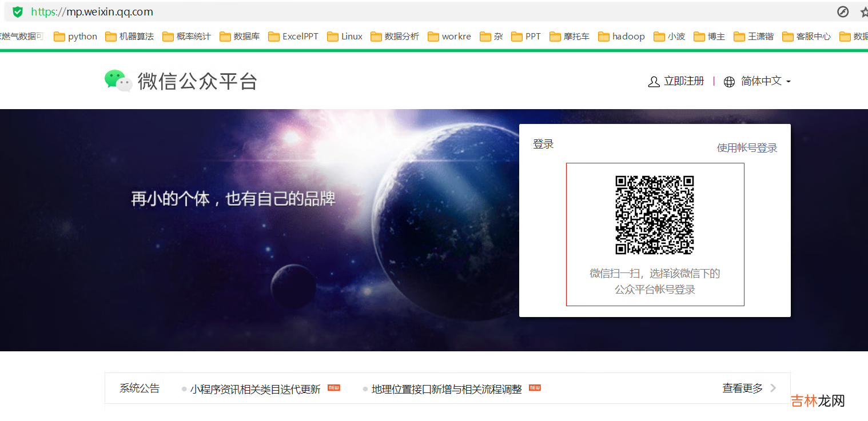Open the 机器算法 bookmarks folder label

tap(137, 37)
